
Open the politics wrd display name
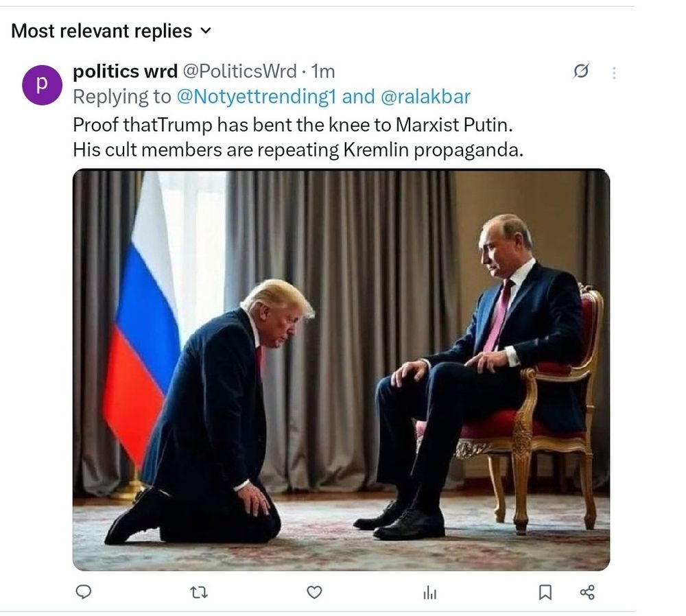tap(125, 71)
